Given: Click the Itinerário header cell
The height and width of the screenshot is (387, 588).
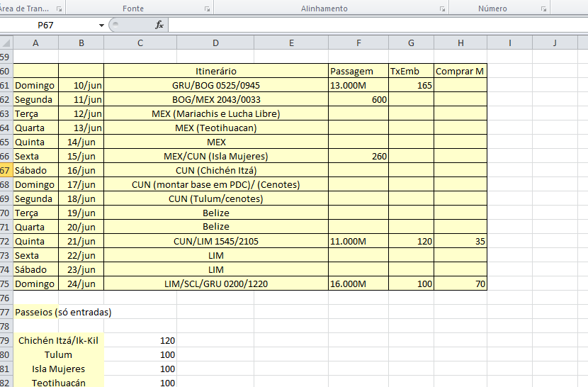Looking at the screenshot, I should pyautogui.click(x=216, y=71).
